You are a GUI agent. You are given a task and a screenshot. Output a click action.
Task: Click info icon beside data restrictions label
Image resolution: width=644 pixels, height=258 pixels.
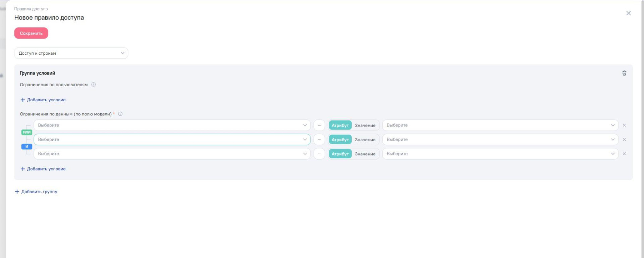[120, 114]
